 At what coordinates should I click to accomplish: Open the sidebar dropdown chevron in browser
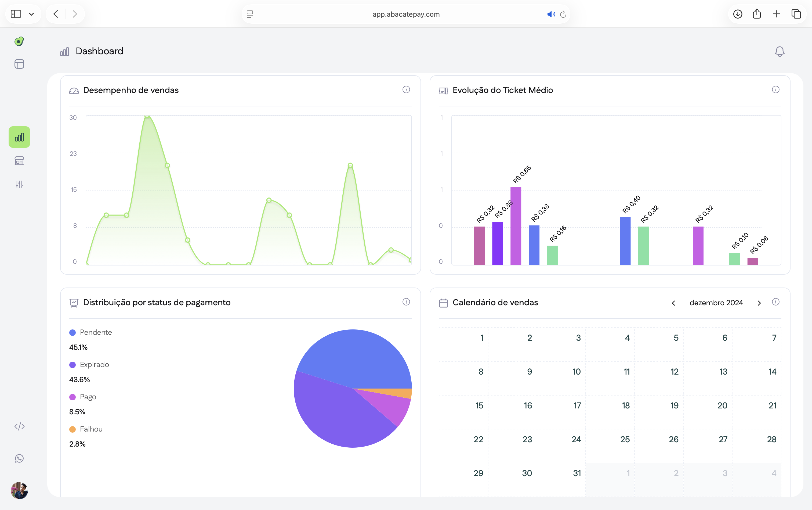(31, 14)
